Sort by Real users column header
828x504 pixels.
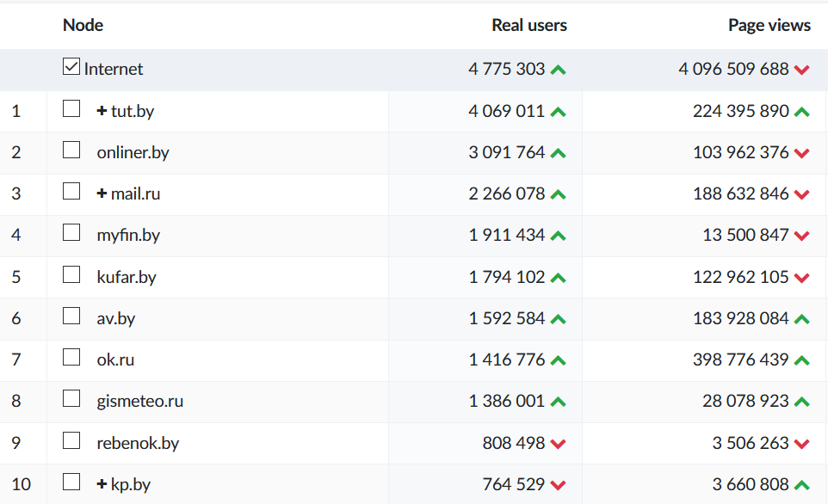(528, 25)
